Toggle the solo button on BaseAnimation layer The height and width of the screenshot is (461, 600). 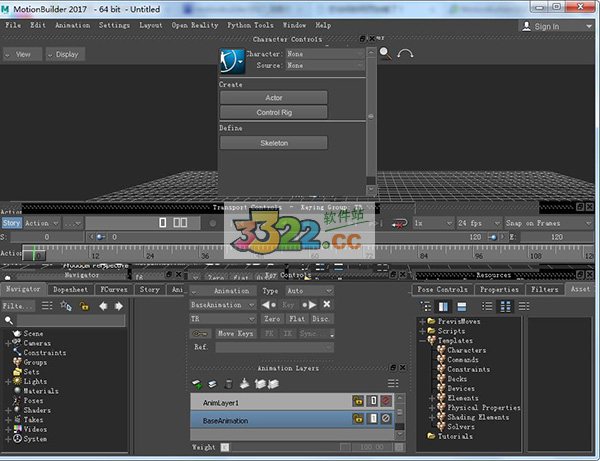[x=372, y=420]
